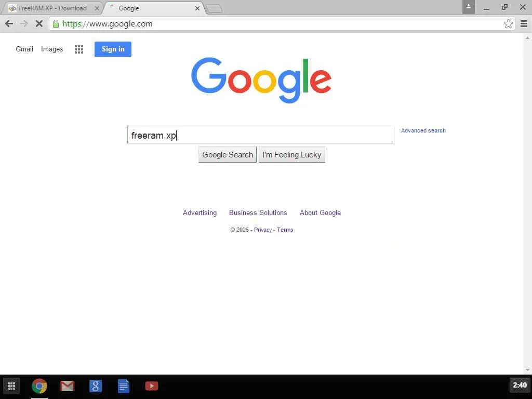
Task: Click the Gmail link
Action: point(24,49)
